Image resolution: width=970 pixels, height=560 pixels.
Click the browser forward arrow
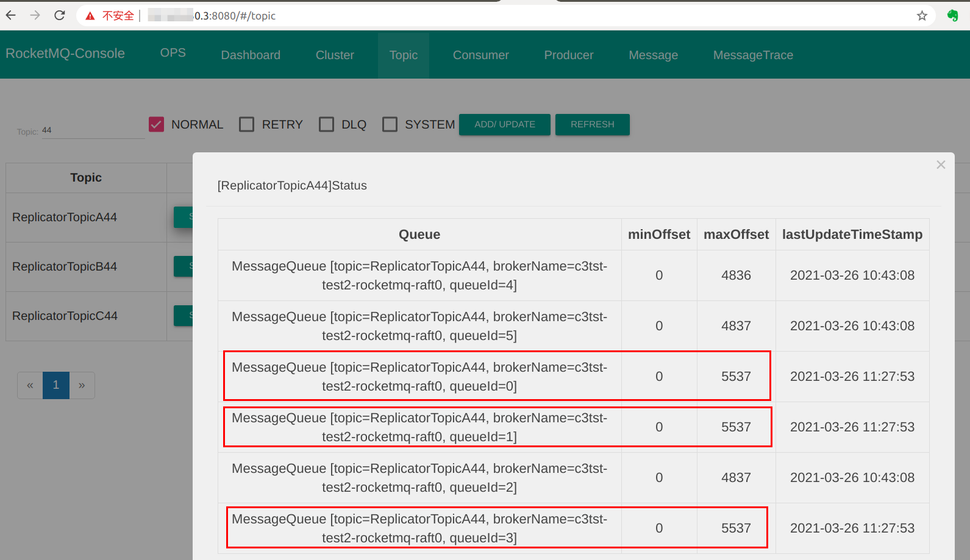coord(35,15)
